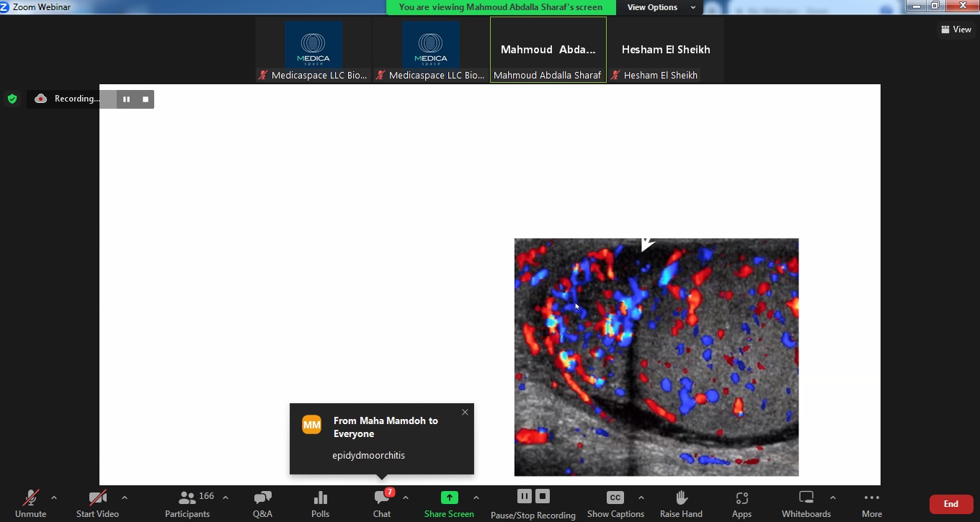
Task: Expand video options arrow beside Start Video
Action: [x=125, y=498]
